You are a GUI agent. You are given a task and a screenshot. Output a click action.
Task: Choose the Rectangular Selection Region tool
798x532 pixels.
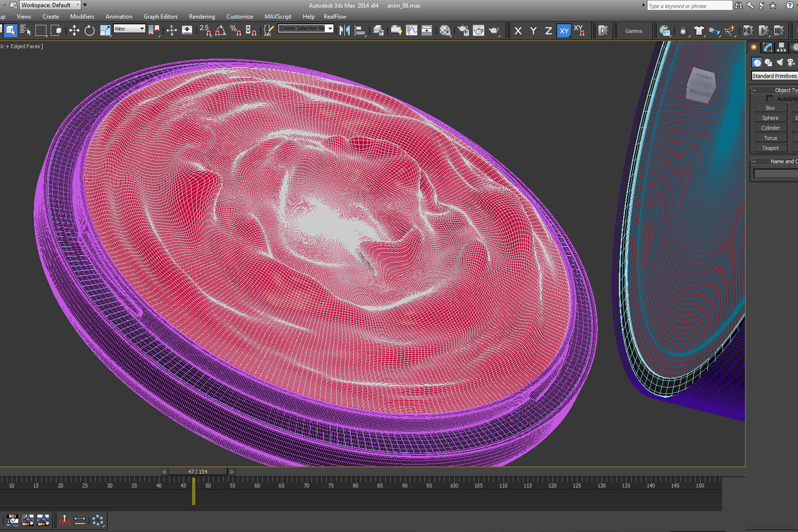pyautogui.click(x=41, y=31)
